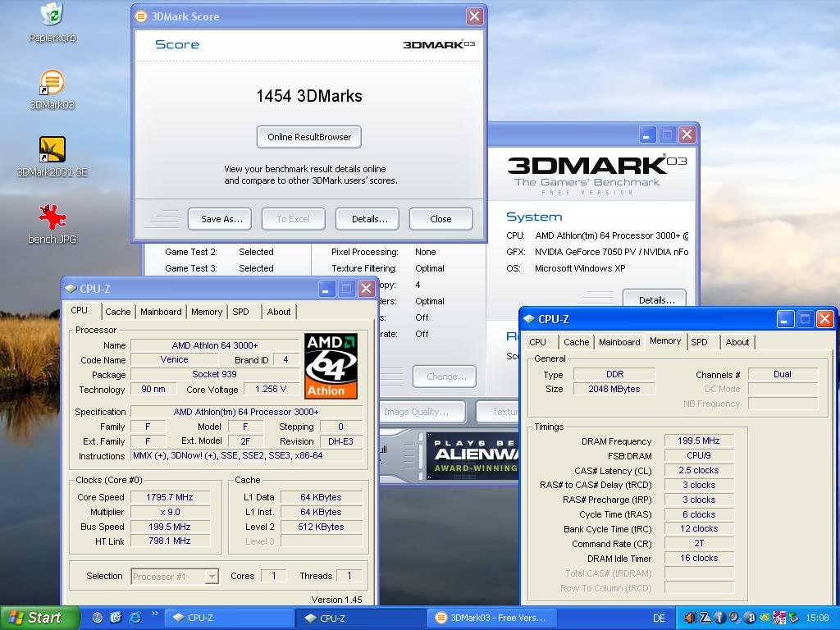Switch to second CPU-Z taskbar button
The width and height of the screenshot is (840, 630).
(361, 618)
